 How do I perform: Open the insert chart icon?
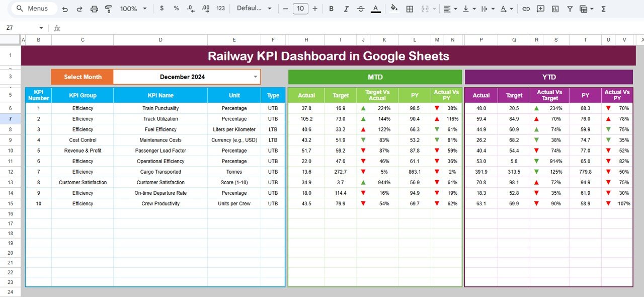click(x=555, y=9)
